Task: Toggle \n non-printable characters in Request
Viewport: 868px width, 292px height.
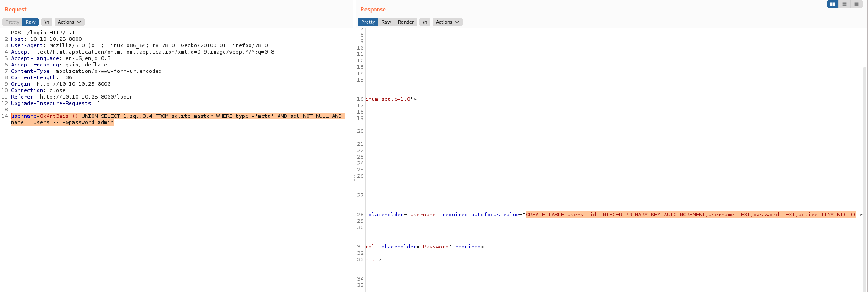Action: [47, 22]
